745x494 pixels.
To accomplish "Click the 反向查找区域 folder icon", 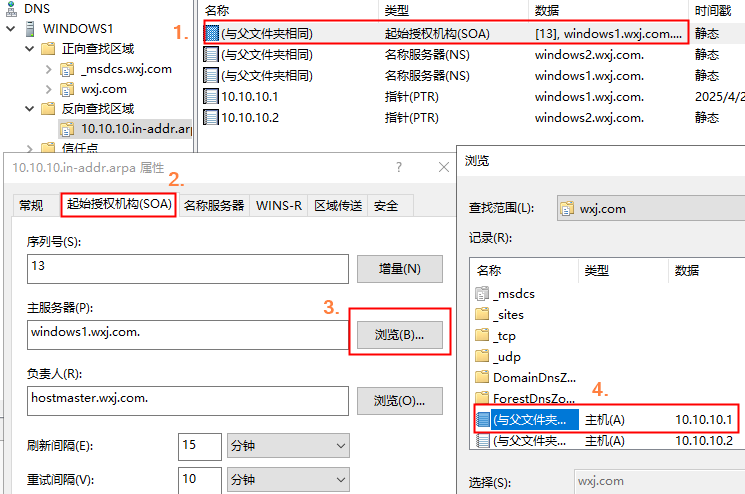I will click(48, 109).
